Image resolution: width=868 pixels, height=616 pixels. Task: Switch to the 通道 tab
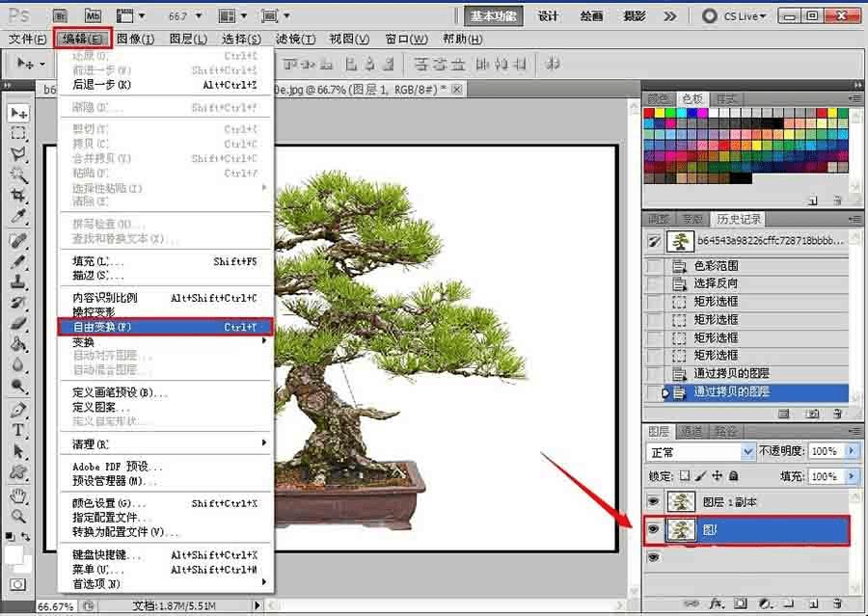[692, 431]
